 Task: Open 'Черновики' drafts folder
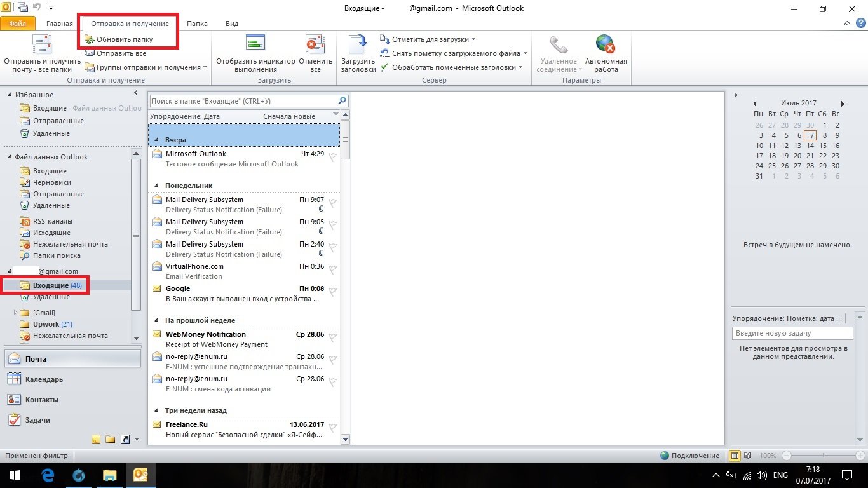pyautogui.click(x=52, y=182)
